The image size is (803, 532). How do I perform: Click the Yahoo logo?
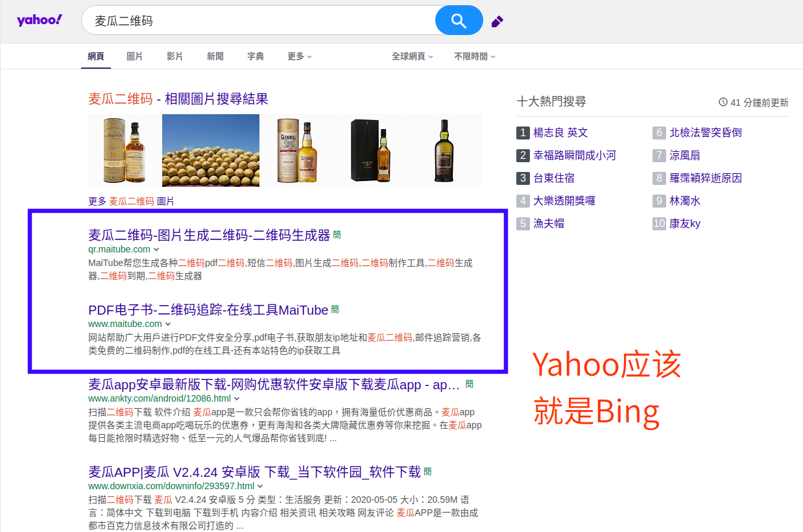pos(39,20)
